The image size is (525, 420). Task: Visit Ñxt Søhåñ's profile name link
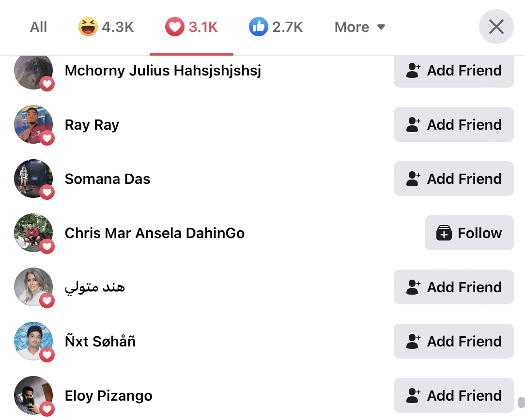pos(100,341)
